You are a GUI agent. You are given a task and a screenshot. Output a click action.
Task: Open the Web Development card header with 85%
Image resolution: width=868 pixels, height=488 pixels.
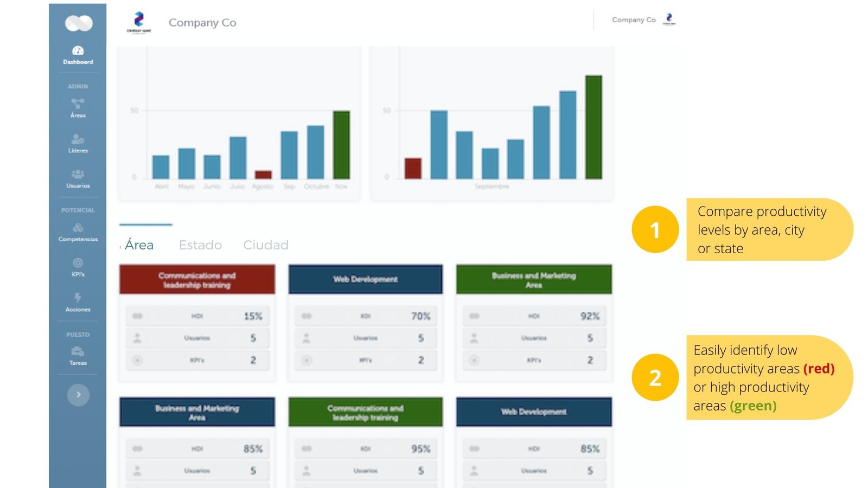point(534,412)
